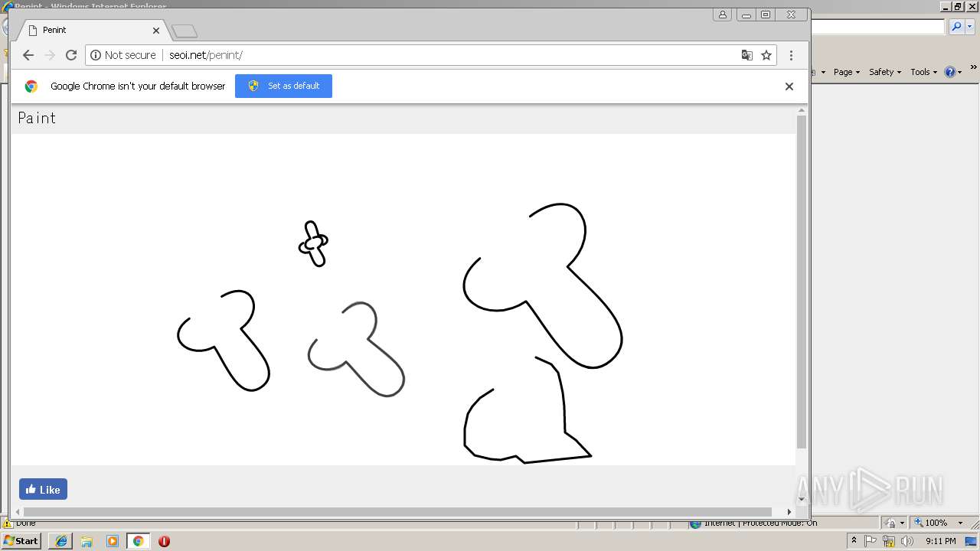Click the IE status bar warning icon

click(8, 523)
